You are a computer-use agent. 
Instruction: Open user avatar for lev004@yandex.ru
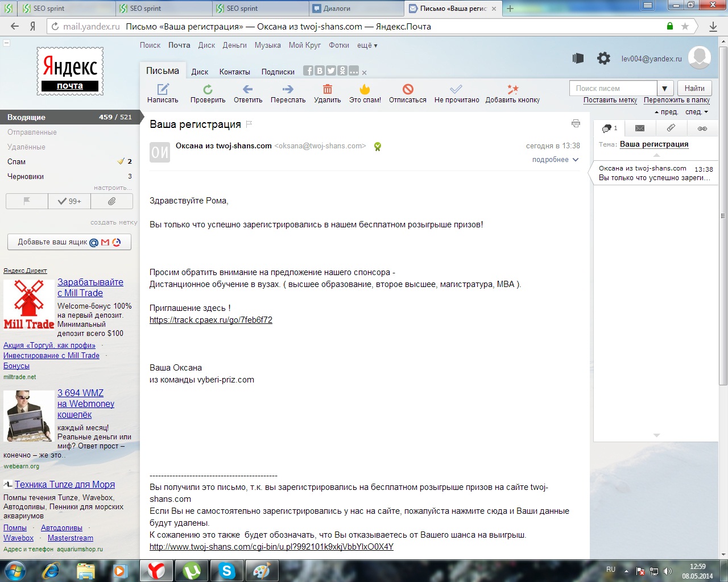pyautogui.click(x=700, y=57)
